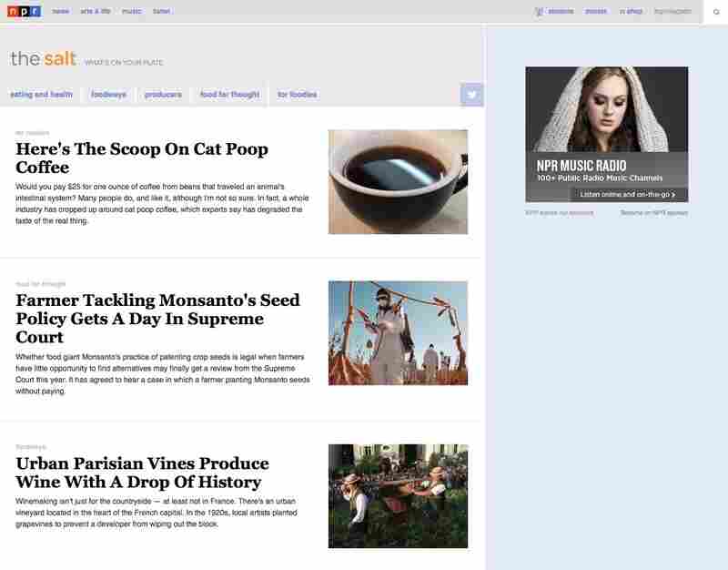728x570 pixels.
Task: Open the Cat Poop Coffee headline
Action: coord(142,158)
